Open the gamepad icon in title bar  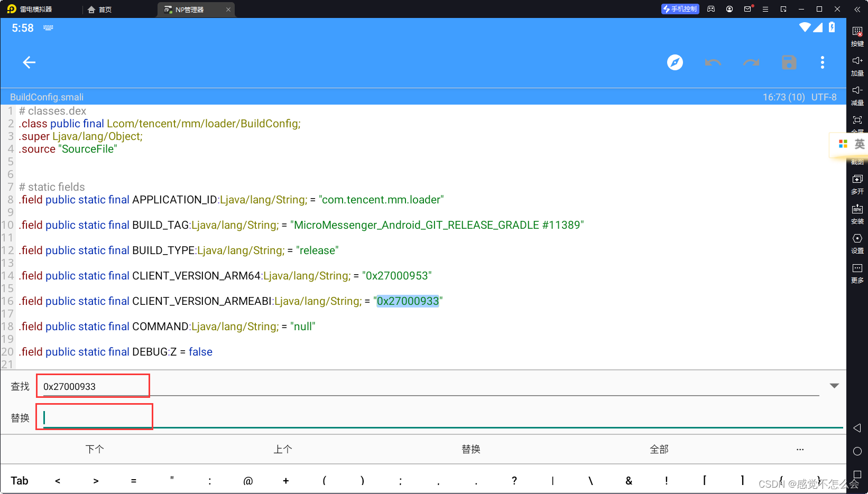(711, 9)
